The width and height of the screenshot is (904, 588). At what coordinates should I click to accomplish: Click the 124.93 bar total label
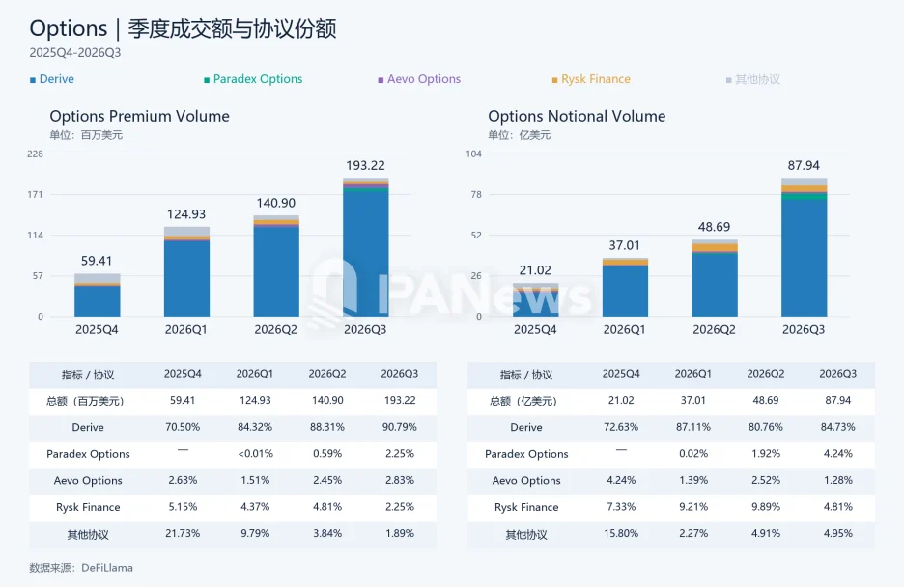(x=186, y=214)
